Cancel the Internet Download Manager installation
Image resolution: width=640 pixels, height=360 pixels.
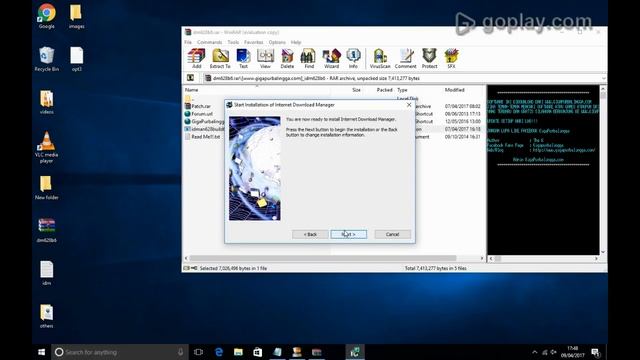pyautogui.click(x=393, y=234)
